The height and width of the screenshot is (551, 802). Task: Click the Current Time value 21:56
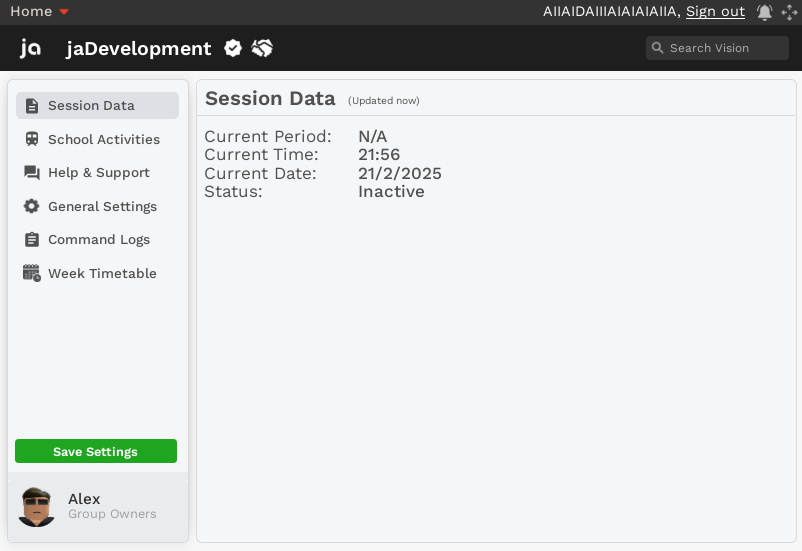(x=379, y=155)
